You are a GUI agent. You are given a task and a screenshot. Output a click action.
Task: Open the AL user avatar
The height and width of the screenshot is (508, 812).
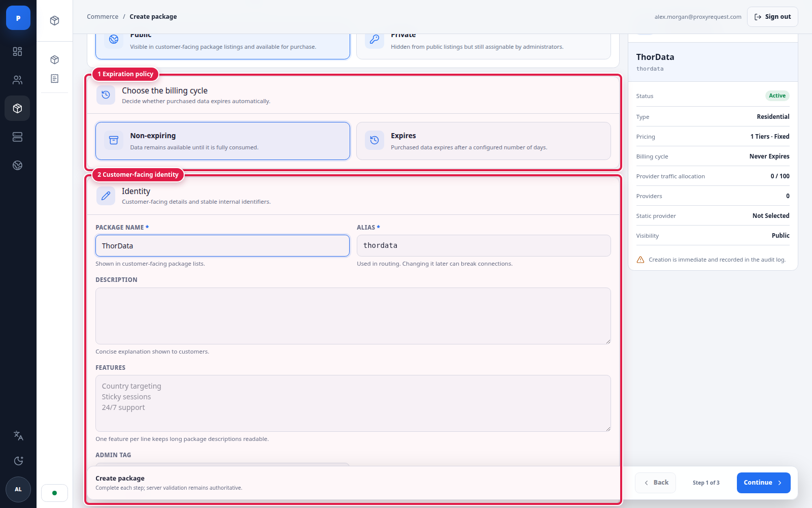pos(18,489)
